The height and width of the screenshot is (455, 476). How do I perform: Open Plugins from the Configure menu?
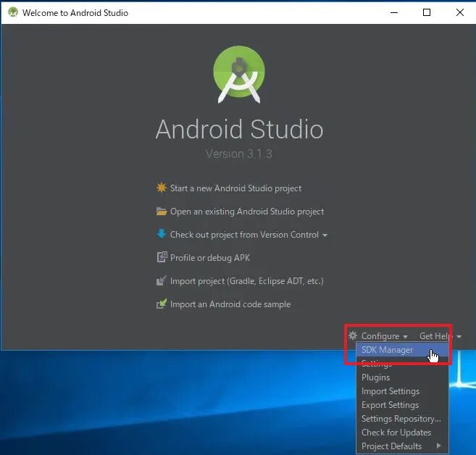click(x=402, y=377)
